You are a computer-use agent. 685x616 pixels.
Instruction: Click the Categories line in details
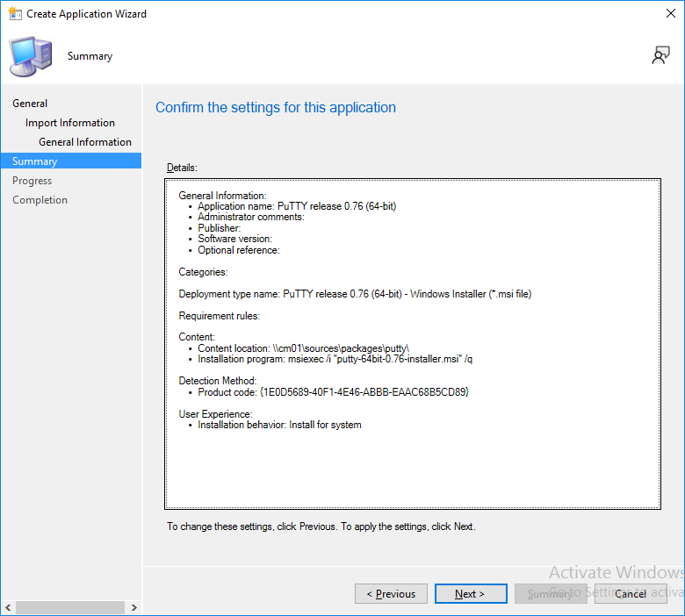(x=203, y=272)
